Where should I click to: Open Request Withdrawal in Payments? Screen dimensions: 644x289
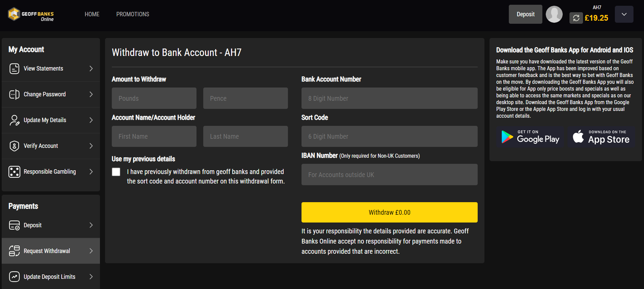(51, 251)
